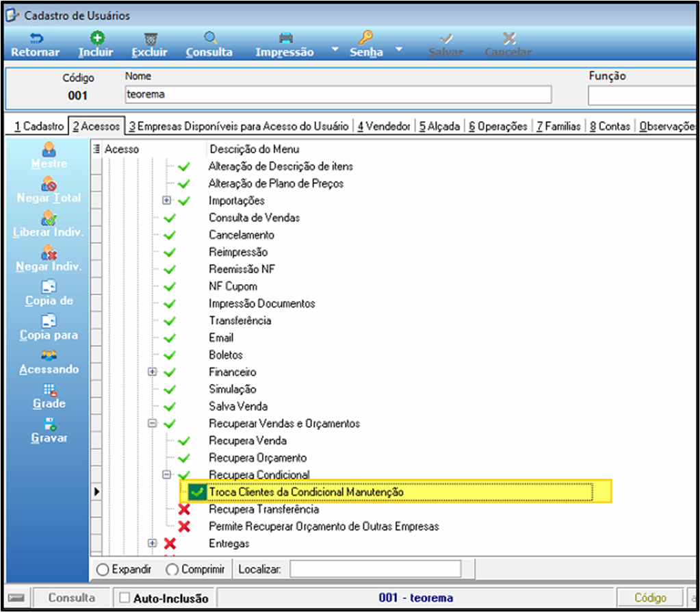Click the row selector arrow for highlighted row

pyautogui.click(x=96, y=492)
